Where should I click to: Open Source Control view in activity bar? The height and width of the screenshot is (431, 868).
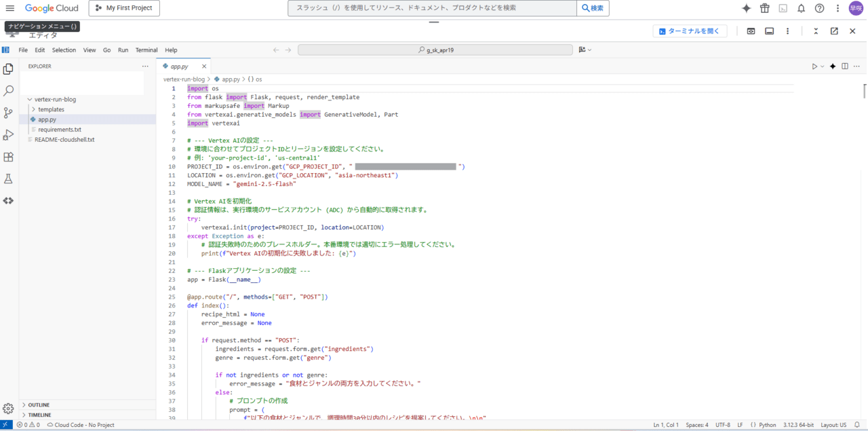coord(8,113)
